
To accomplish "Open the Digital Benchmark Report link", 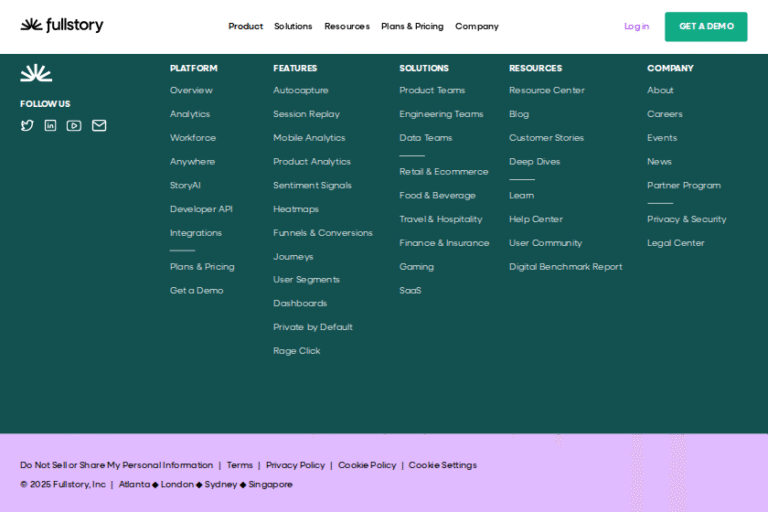I will tap(565, 267).
